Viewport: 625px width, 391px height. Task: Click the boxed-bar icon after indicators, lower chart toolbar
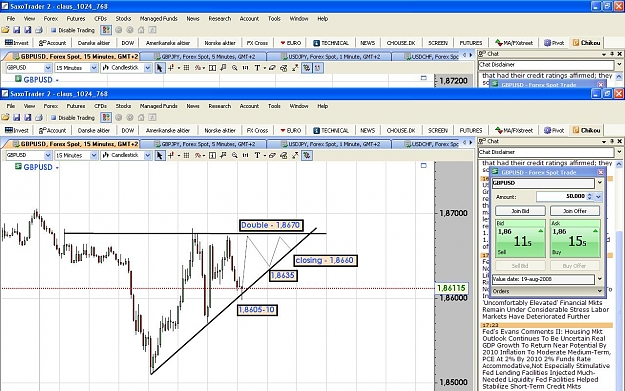click(212, 155)
